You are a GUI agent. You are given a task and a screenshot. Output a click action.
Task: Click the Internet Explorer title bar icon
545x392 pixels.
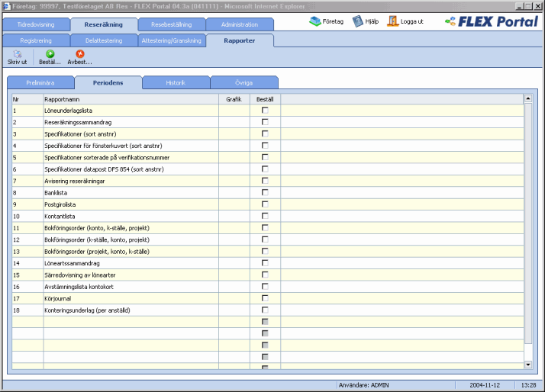tap(6, 5)
